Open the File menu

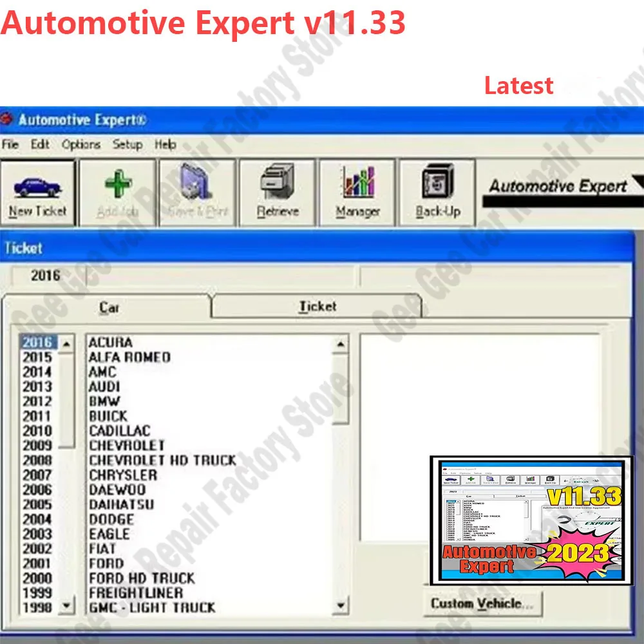point(10,145)
